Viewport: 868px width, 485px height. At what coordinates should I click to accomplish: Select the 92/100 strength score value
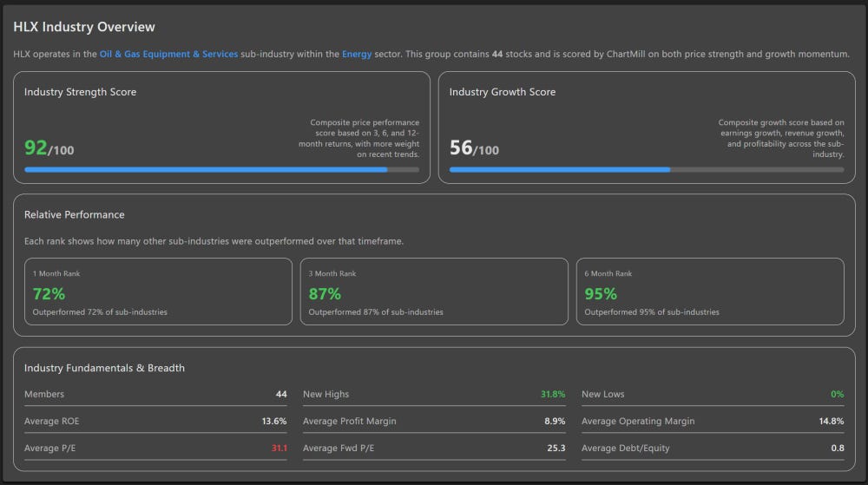point(49,148)
